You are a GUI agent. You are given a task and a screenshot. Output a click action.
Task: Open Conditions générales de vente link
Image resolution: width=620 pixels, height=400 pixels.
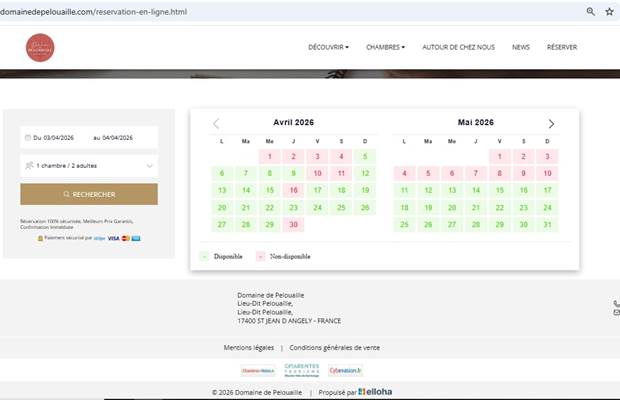334,348
